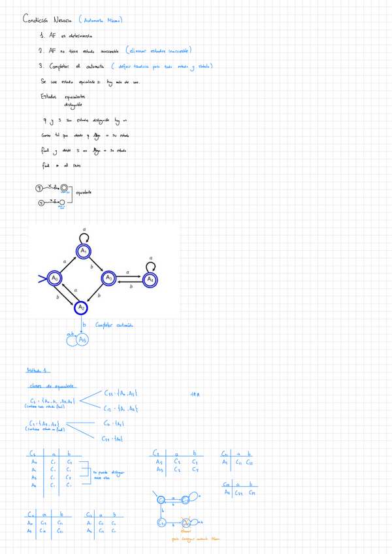
Task: Select the hand-drawn state A5 circle
Action: click(x=82, y=339)
